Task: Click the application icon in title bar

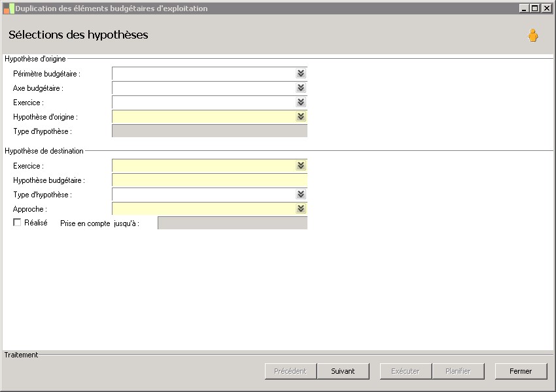Action: click(9, 8)
